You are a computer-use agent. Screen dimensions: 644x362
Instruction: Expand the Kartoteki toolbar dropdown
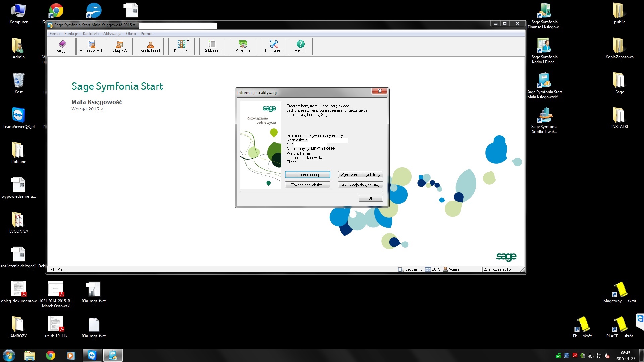tap(187, 41)
